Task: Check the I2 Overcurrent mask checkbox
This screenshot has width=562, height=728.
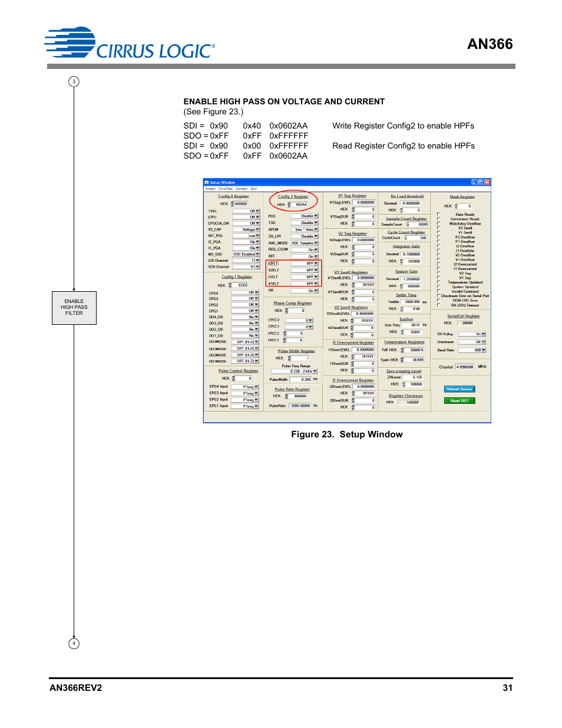Action: [x=439, y=264]
